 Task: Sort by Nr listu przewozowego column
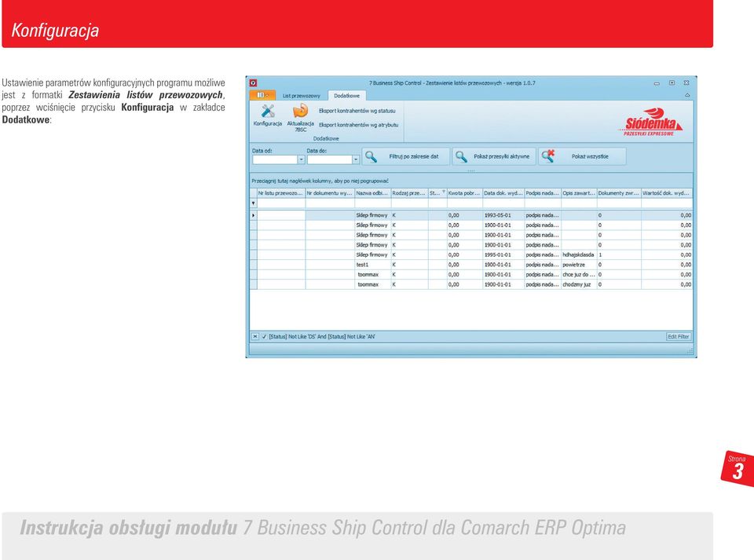click(x=281, y=192)
